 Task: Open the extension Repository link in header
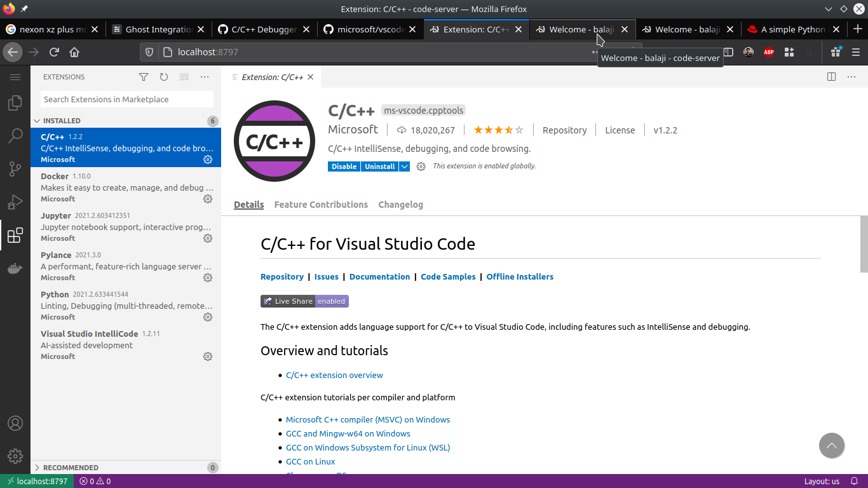564,130
